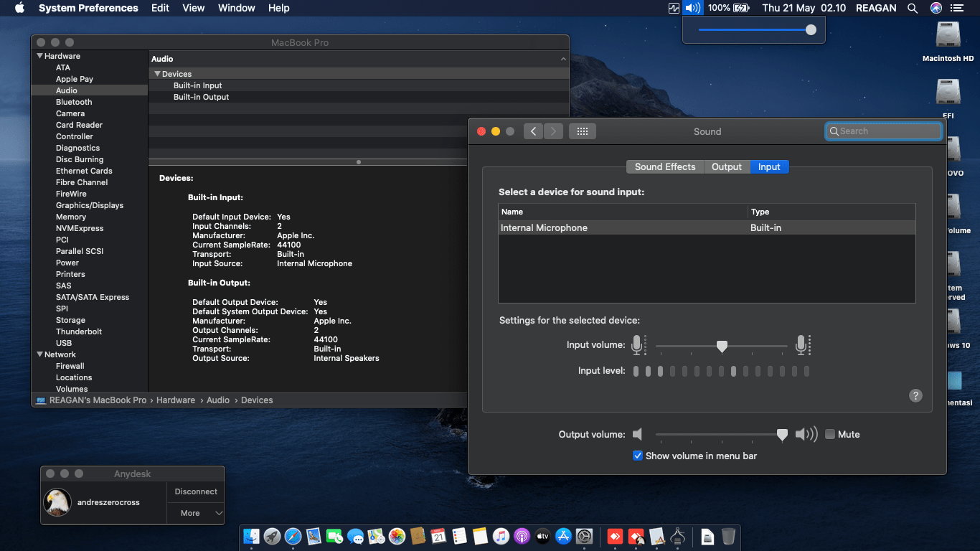
Task: Select Built-in Input in the Devices list
Action: [198, 85]
